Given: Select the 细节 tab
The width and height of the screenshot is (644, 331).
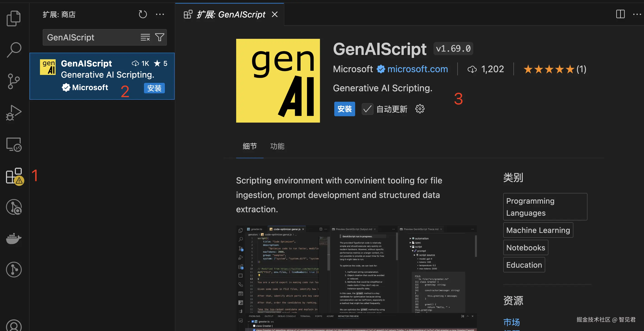Looking at the screenshot, I should [250, 146].
